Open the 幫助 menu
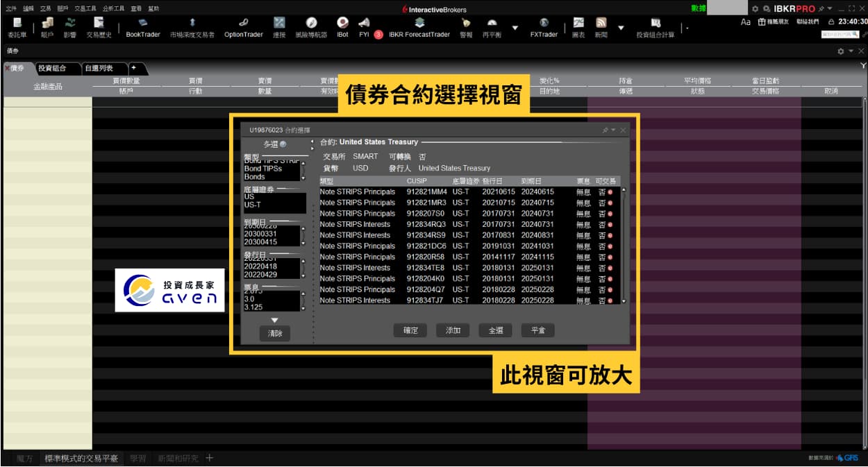868x467 pixels. click(x=153, y=9)
